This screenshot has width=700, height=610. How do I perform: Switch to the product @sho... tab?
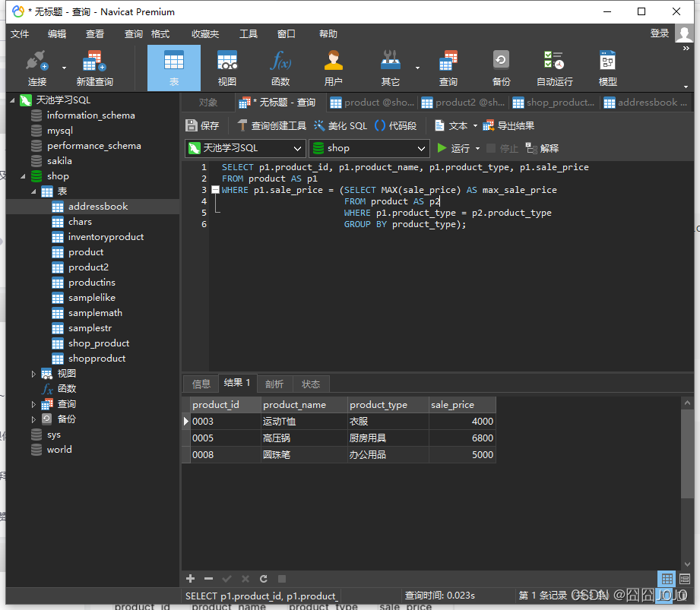tap(372, 103)
